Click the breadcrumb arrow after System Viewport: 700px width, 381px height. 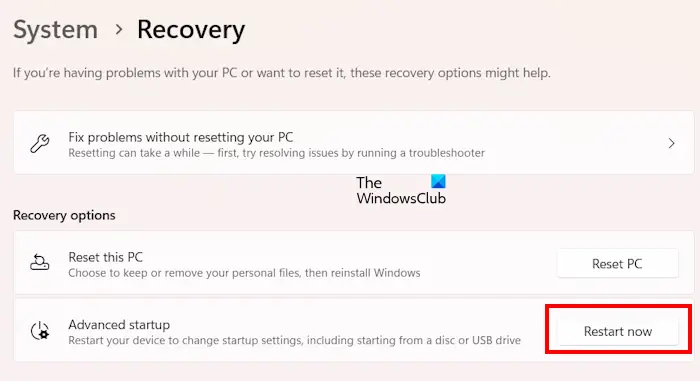(x=118, y=30)
